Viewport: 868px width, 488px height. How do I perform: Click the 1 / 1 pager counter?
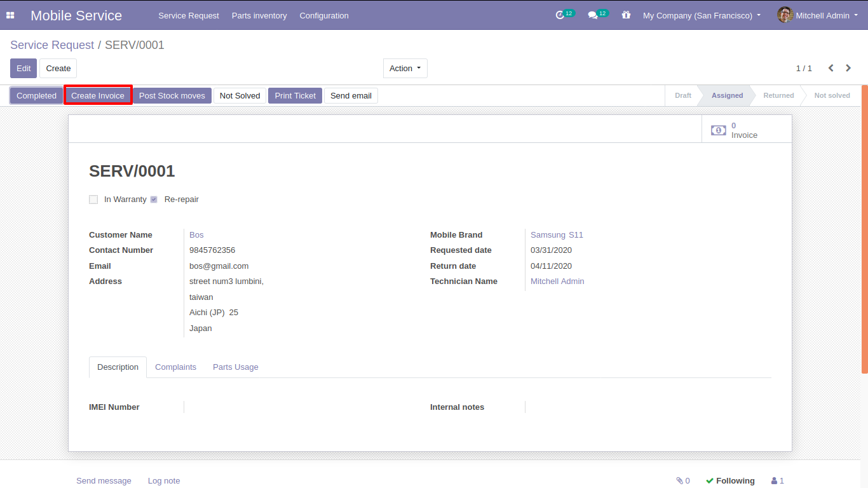pos(804,69)
